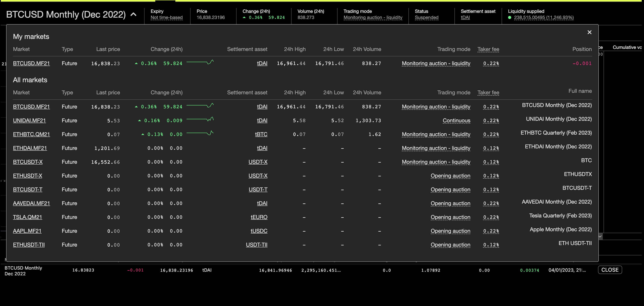Open the Suspended status link in header
644x306 pixels.
(x=426, y=17)
